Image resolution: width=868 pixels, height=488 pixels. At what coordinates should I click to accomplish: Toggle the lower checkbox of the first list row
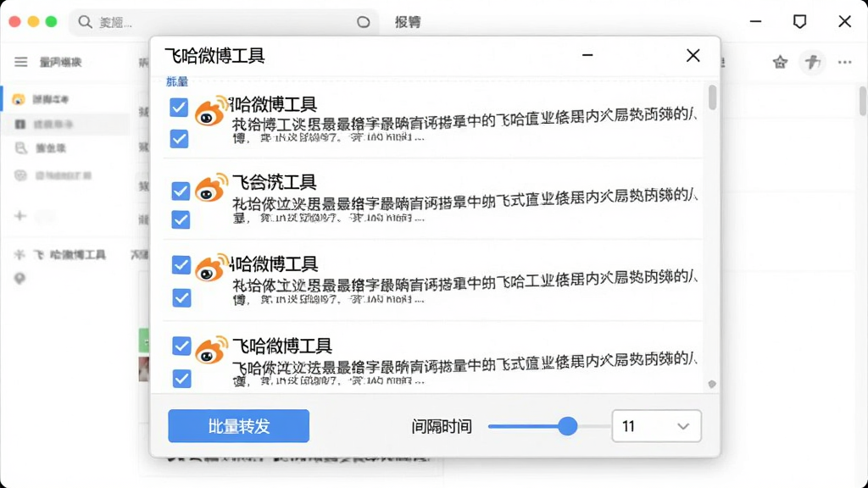[x=179, y=138]
